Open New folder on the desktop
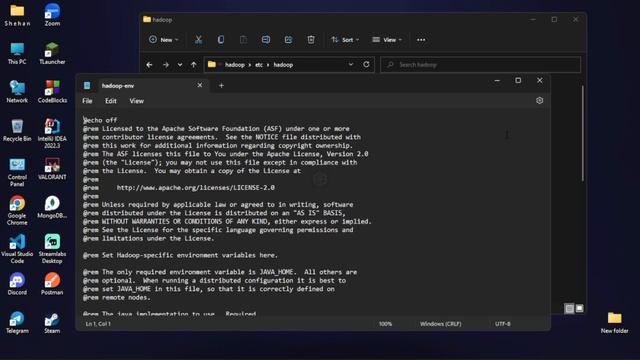This screenshot has height=360, width=640. click(614, 322)
